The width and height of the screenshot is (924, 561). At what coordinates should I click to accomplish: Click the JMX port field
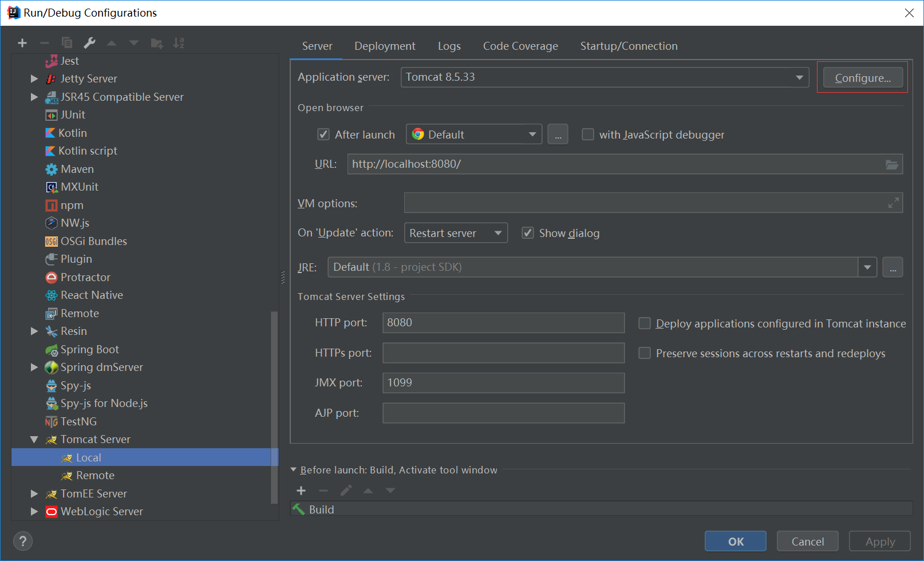click(503, 383)
